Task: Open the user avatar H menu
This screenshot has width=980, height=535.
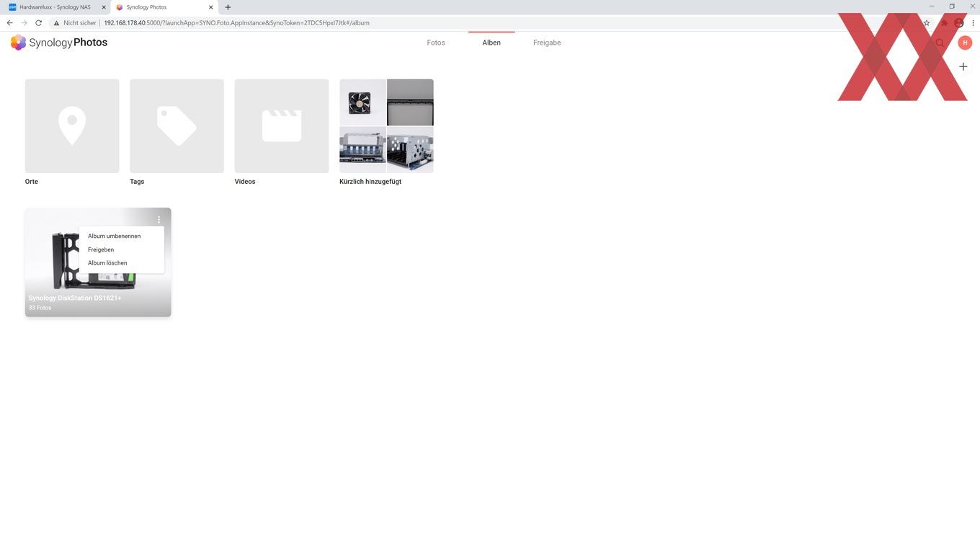Action: pos(965,43)
